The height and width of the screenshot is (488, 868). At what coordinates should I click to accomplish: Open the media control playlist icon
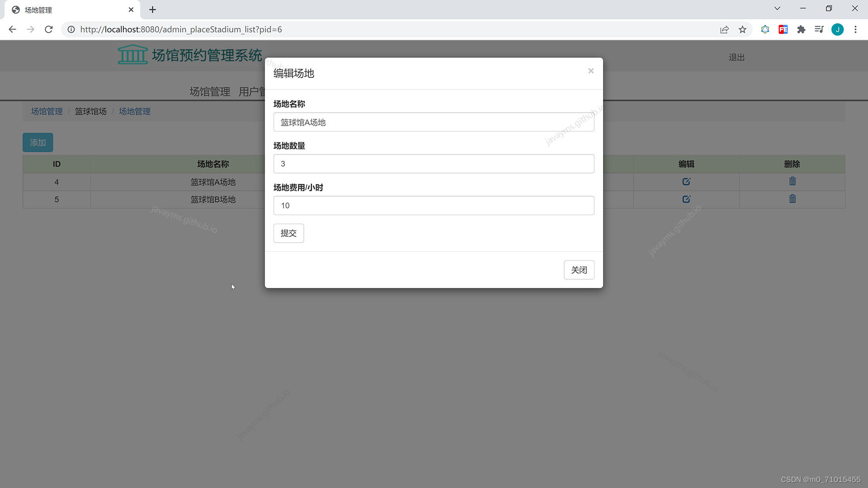pos(819,29)
